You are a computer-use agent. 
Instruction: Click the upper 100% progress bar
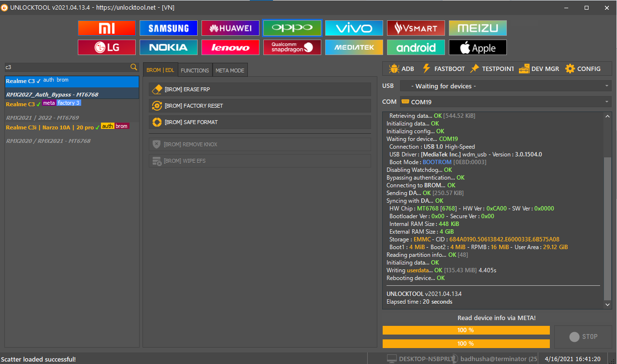466,330
